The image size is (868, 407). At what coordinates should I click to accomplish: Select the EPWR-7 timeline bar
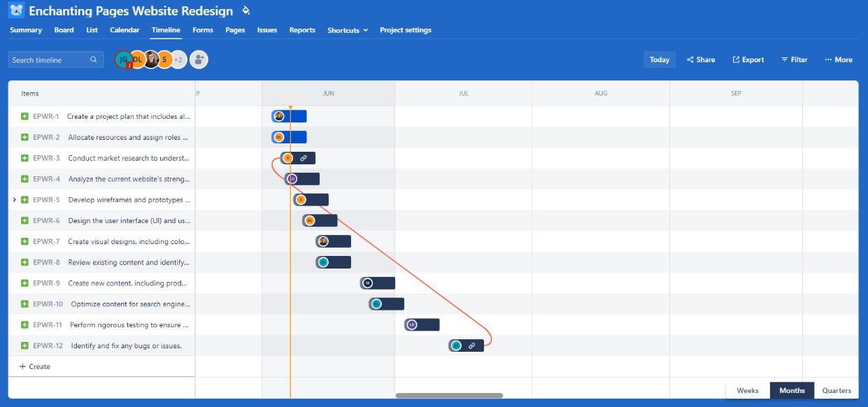[334, 241]
